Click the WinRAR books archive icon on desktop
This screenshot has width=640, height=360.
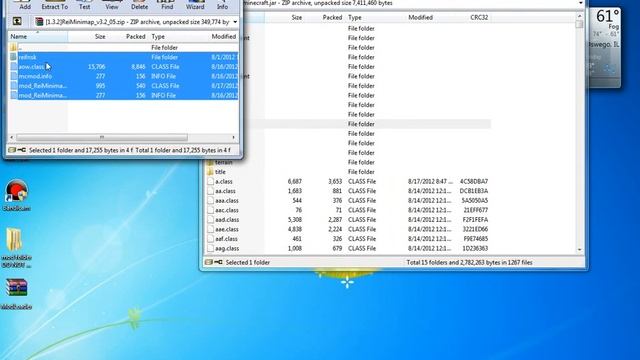(16, 288)
